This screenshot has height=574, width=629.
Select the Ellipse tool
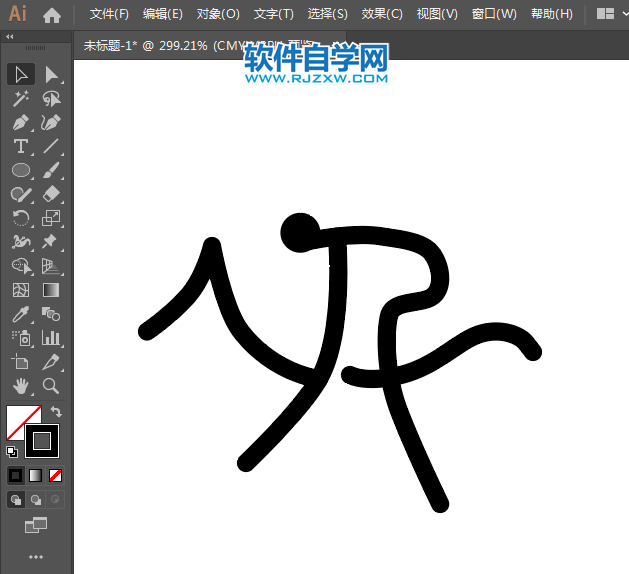tap(21, 170)
